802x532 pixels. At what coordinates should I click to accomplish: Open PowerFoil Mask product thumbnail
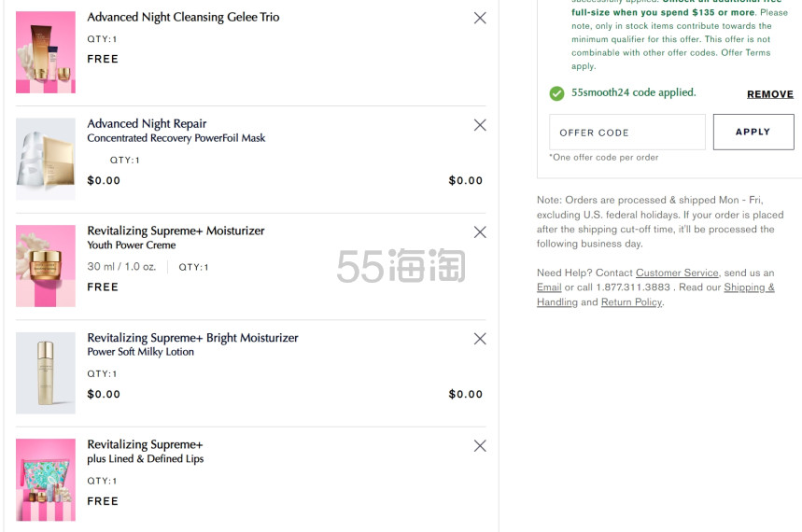click(x=46, y=159)
